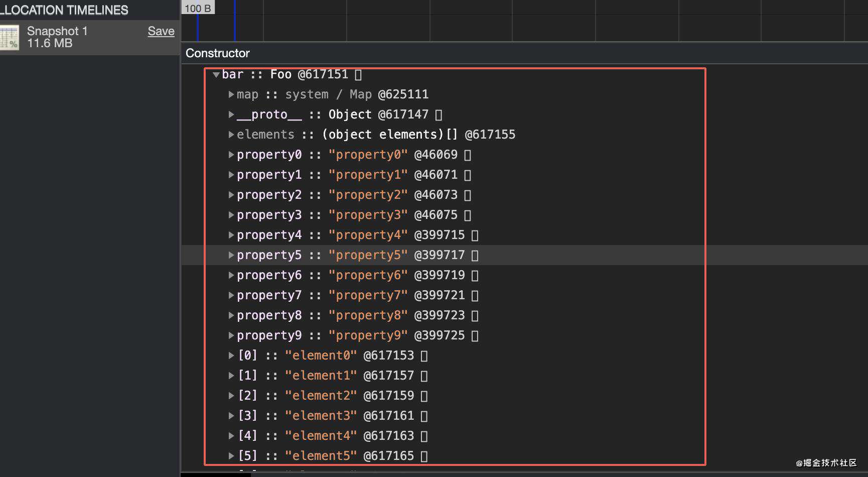Click the reveal icon after @617157
868x477 pixels.
424,376
